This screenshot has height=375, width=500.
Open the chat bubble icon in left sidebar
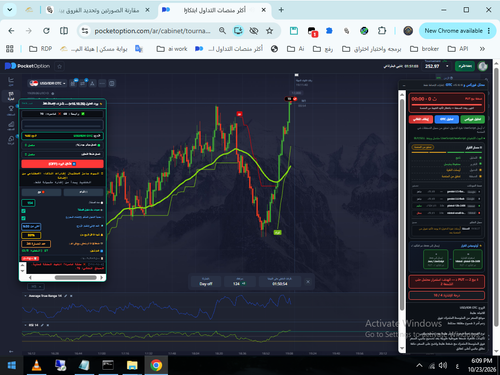click(x=11, y=139)
